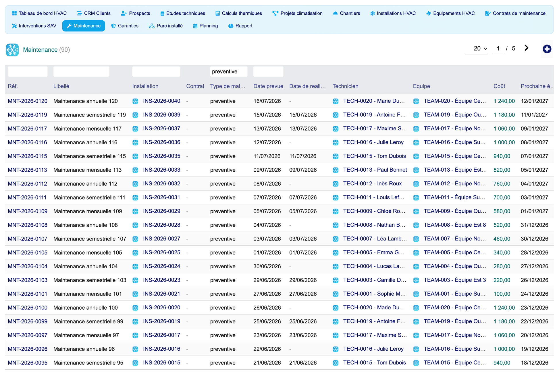Click the Équipements HVAC fan icon
The width and height of the screenshot is (559, 392).
[x=429, y=13]
